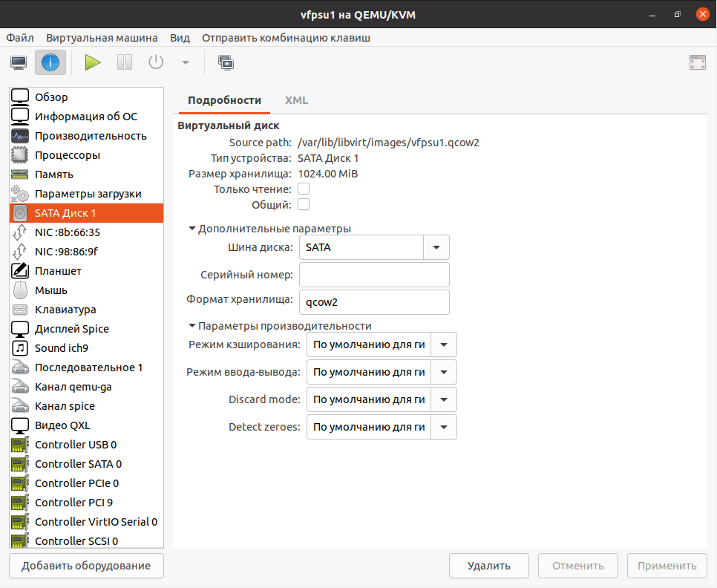
Task: Select Клавиатура input device
Action: pos(86,310)
